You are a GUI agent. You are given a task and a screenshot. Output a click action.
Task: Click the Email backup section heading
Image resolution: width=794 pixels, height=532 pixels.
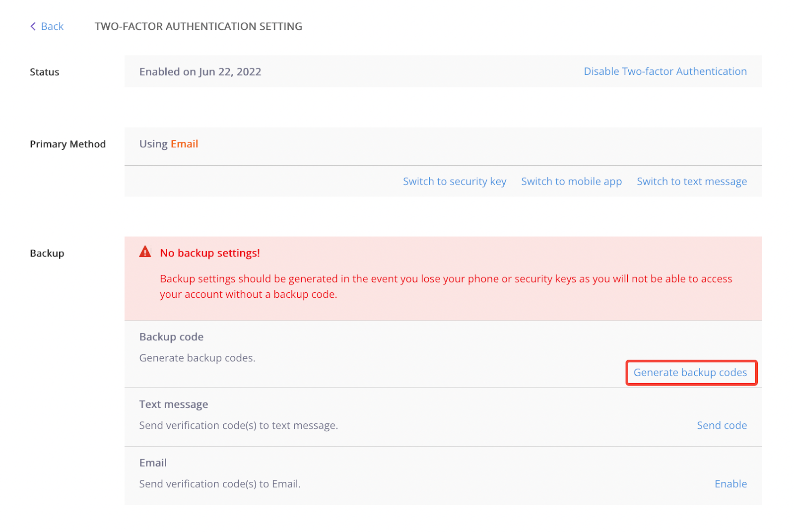153,463
